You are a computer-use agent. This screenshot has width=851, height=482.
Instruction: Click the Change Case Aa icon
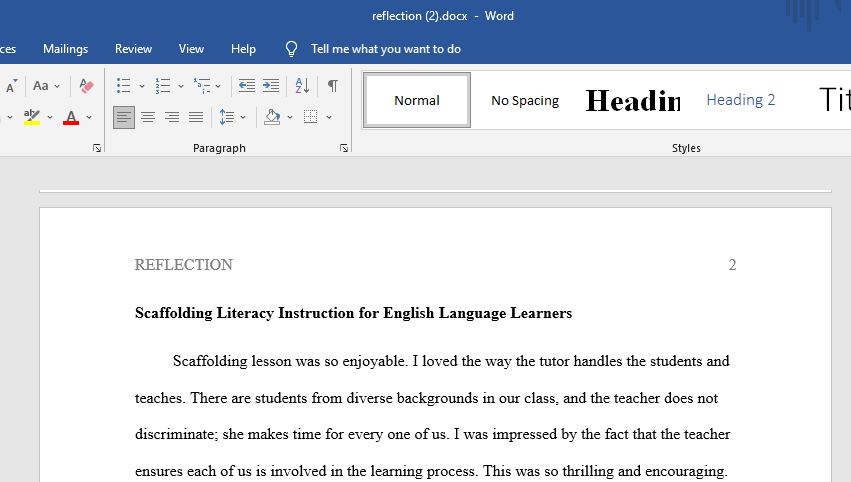pyautogui.click(x=41, y=86)
